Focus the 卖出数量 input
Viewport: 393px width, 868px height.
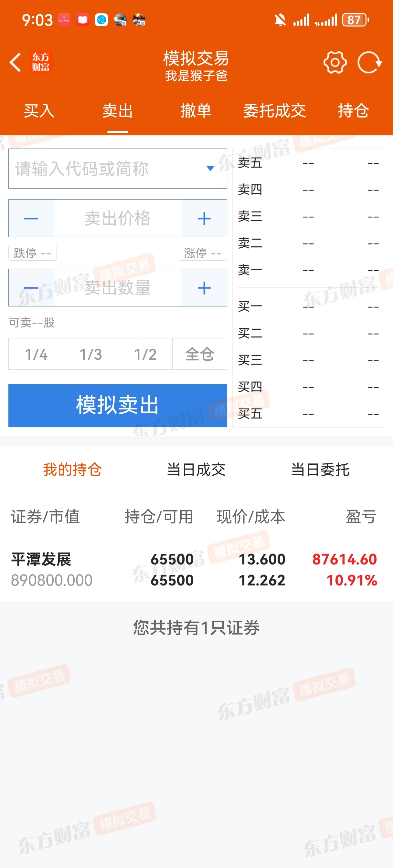(x=117, y=287)
